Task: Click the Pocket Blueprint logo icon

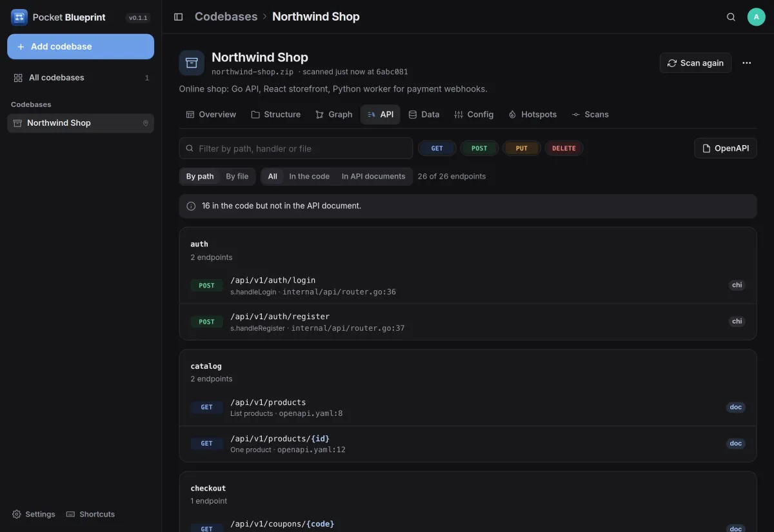Action: tap(19, 17)
